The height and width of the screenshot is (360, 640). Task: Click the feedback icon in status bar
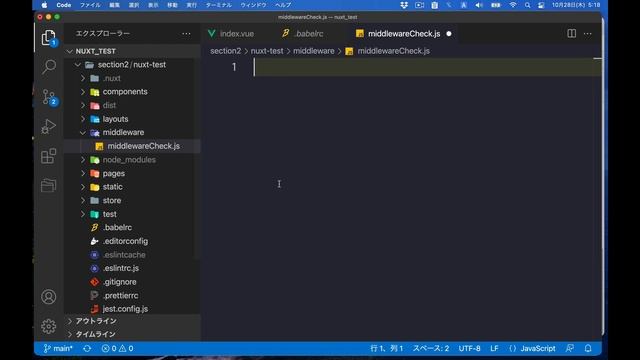tap(570, 349)
